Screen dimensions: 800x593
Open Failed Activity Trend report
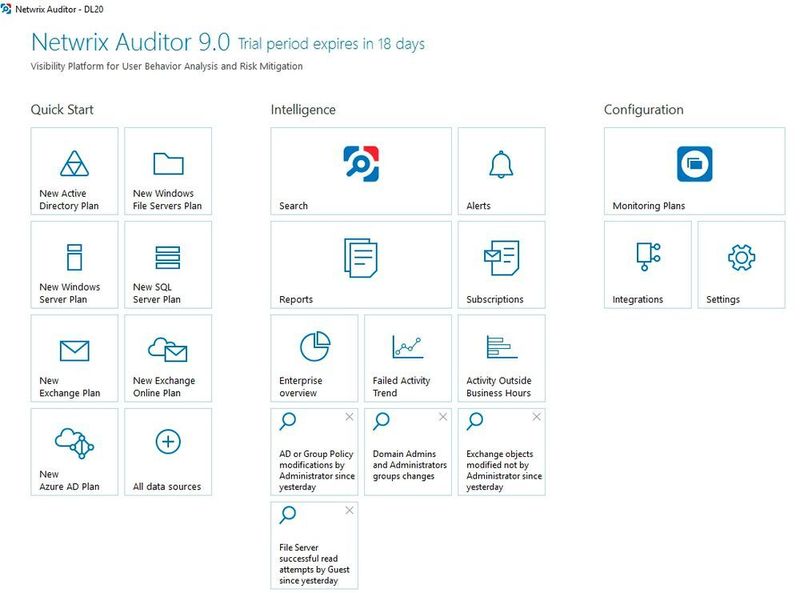click(407, 358)
